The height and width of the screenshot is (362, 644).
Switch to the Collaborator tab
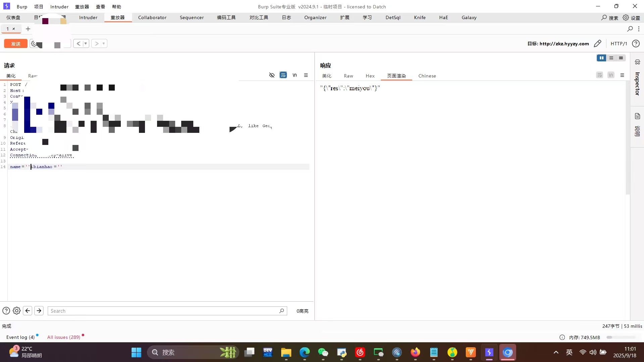pyautogui.click(x=152, y=17)
